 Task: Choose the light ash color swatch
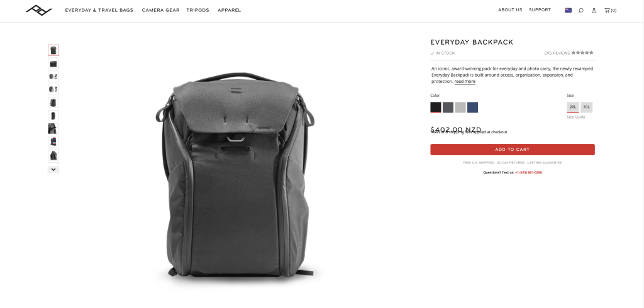[460, 107]
